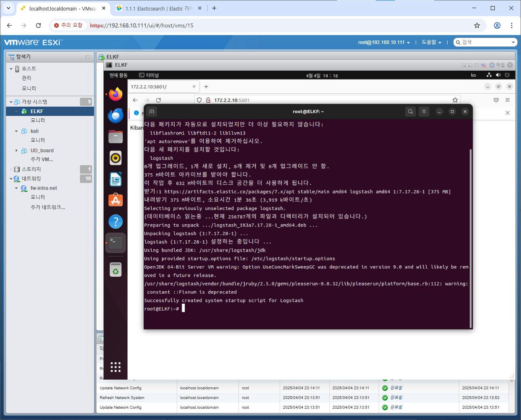Open the clock showing 4월 4일 14:16
521x420 pixels.
click(x=322, y=76)
